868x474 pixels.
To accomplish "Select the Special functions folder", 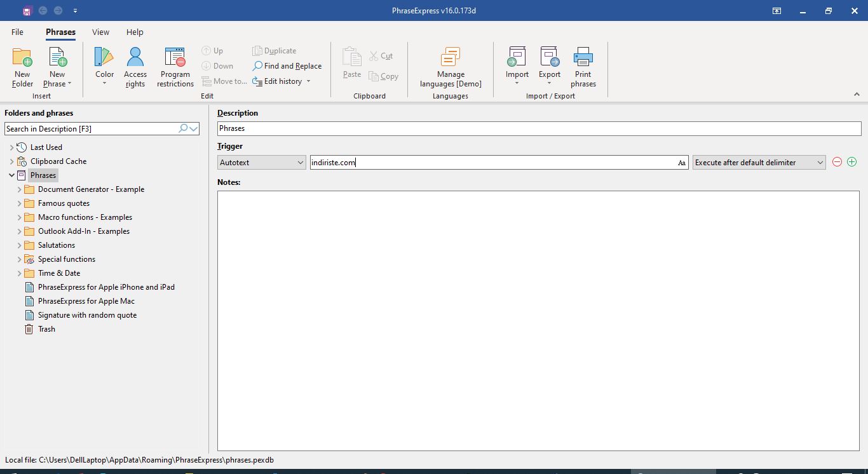I will [x=67, y=259].
